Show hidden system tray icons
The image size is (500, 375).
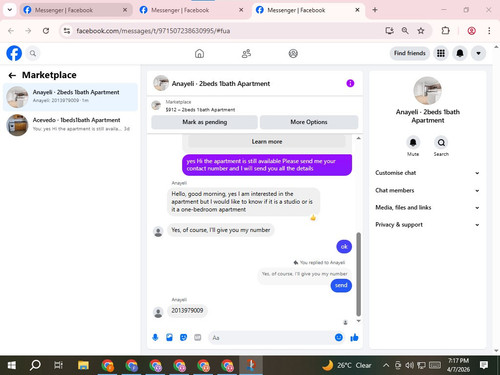click(x=386, y=365)
